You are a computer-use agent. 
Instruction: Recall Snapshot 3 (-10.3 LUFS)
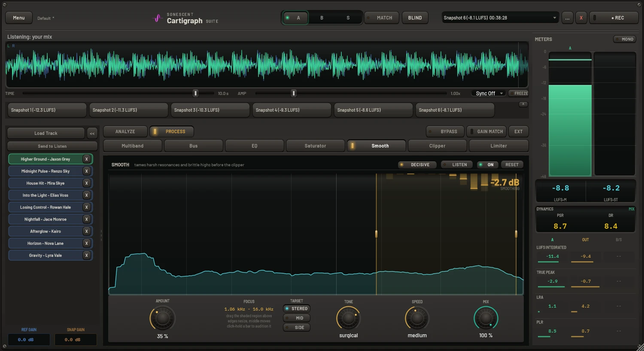(210, 110)
